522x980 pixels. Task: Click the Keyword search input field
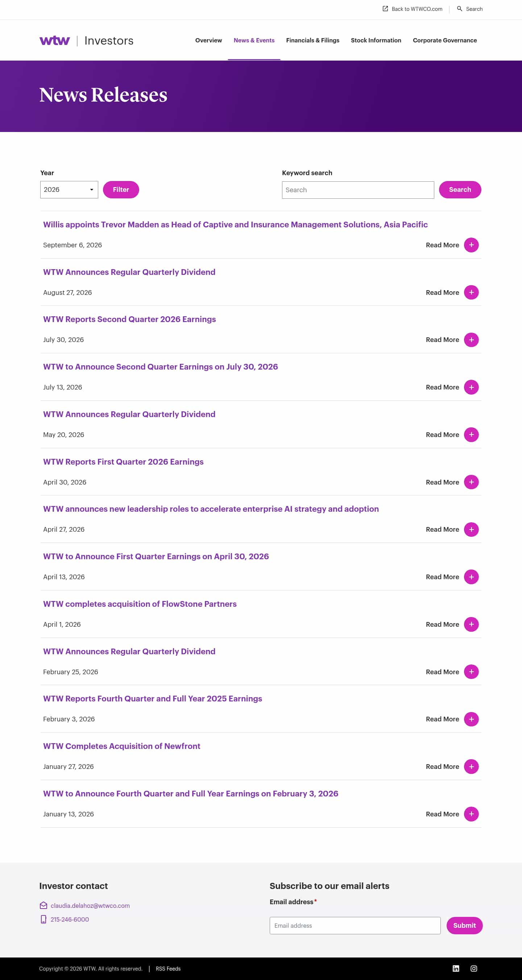click(358, 190)
